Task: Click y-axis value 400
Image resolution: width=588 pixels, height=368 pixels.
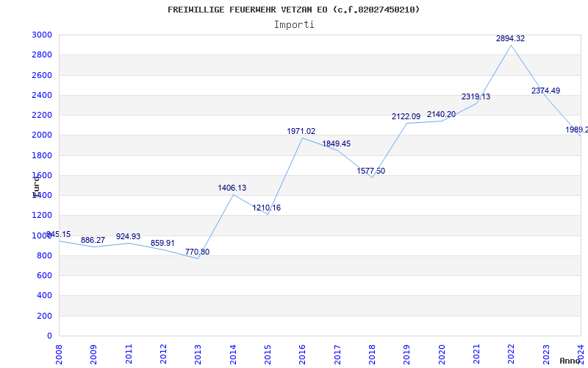Action: [x=45, y=296]
